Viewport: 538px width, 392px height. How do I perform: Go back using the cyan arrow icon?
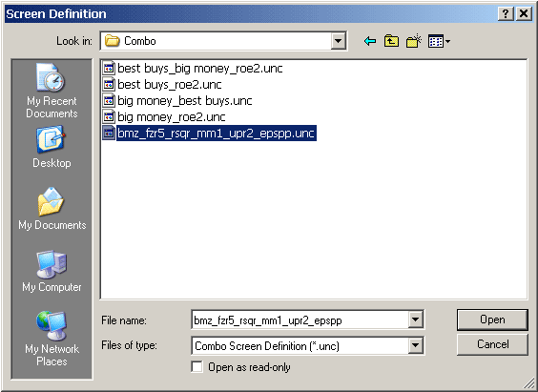tap(370, 42)
